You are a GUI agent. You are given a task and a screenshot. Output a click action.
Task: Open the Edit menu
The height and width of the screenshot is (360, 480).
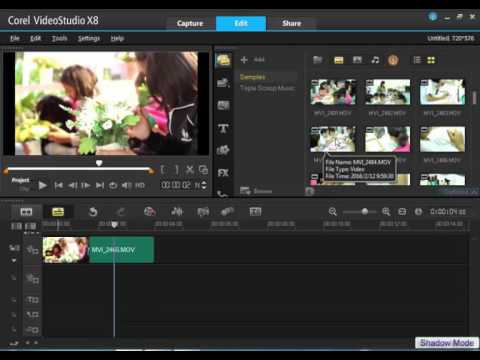pyautogui.click(x=35, y=39)
